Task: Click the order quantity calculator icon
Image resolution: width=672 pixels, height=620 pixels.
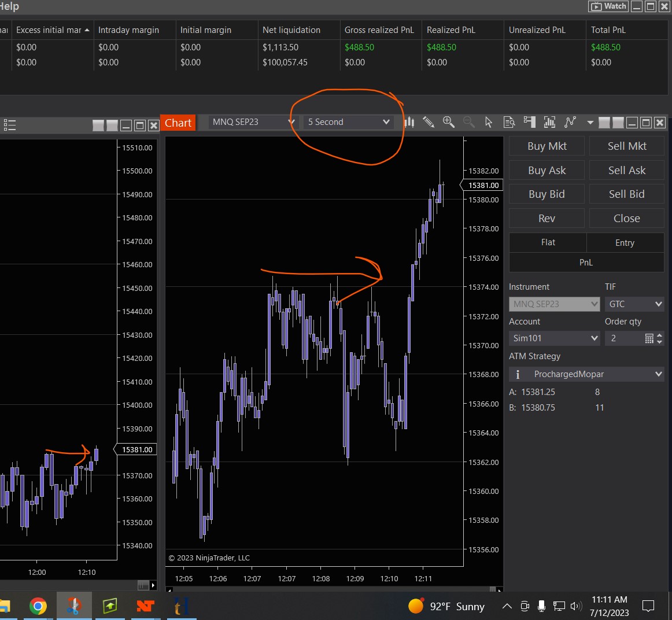Action: [649, 338]
